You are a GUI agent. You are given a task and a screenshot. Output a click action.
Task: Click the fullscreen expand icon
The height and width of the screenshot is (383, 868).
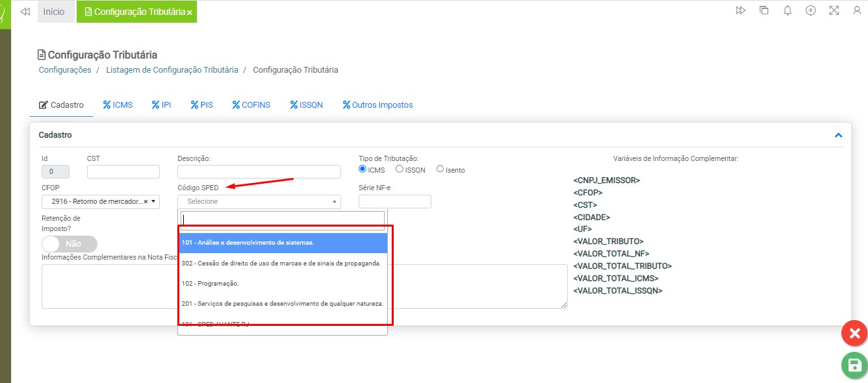(834, 11)
